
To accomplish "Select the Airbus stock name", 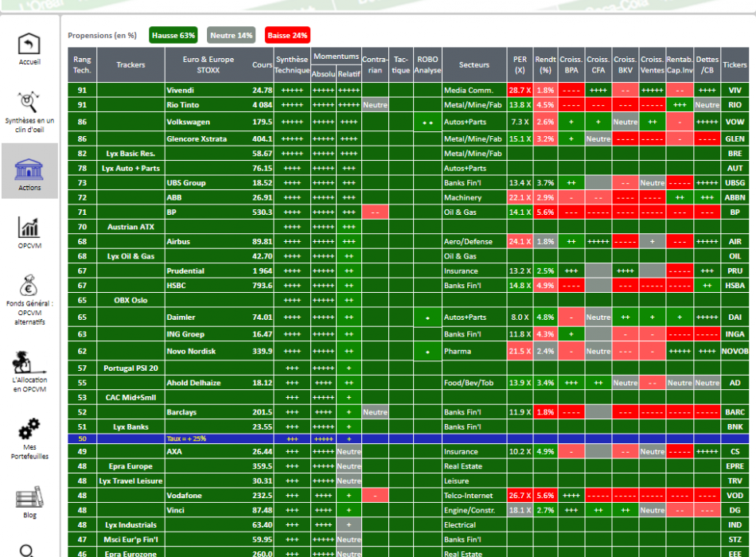I will (x=178, y=242).
